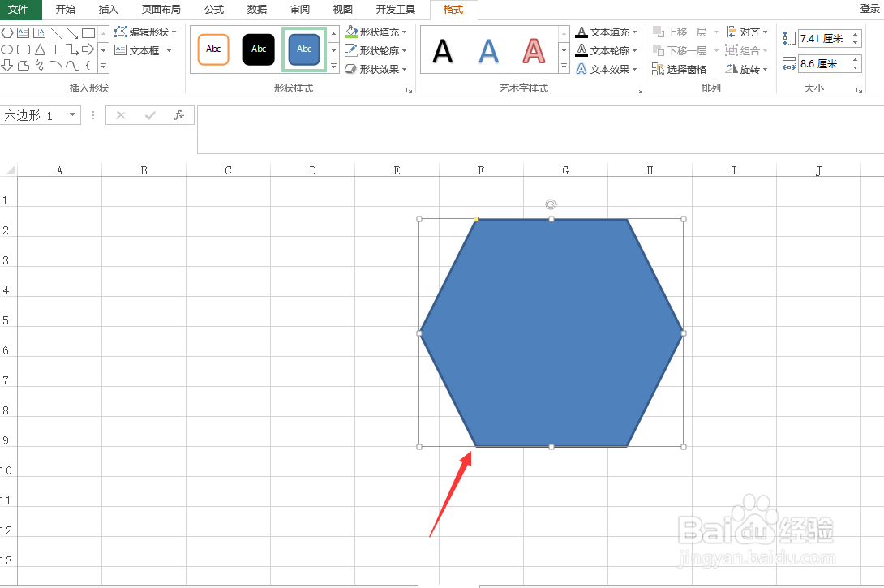Switch to the 开始 Home tab
884x588 pixels.
click(66, 10)
